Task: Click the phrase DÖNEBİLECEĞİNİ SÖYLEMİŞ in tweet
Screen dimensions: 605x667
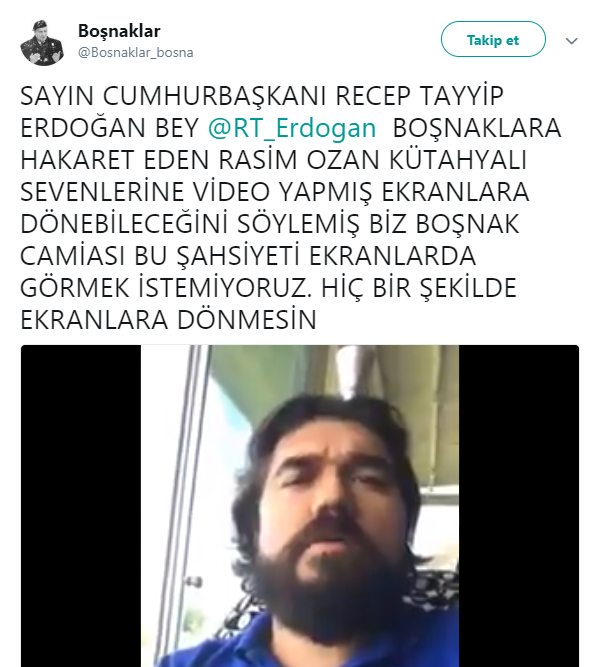Action: [x=190, y=224]
